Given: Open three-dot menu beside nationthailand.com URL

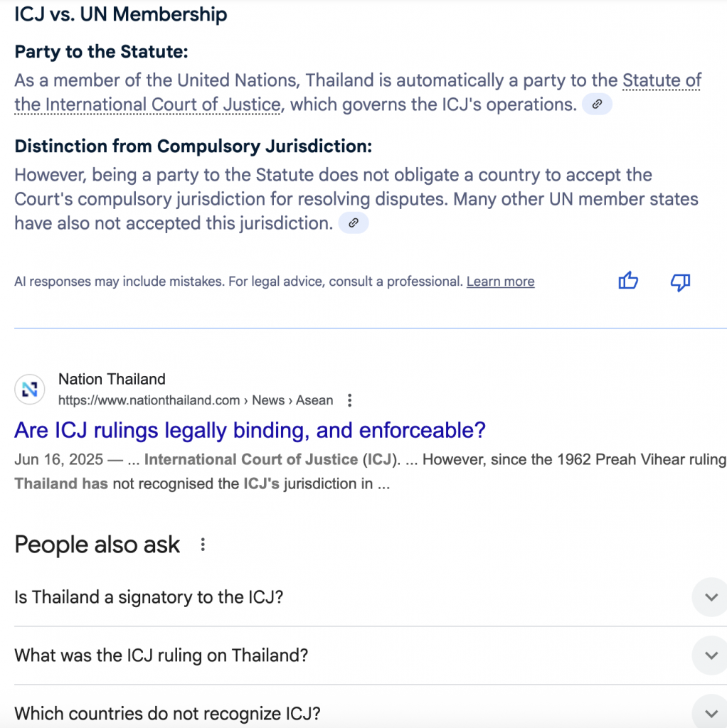Looking at the screenshot, I should [349, 400].
